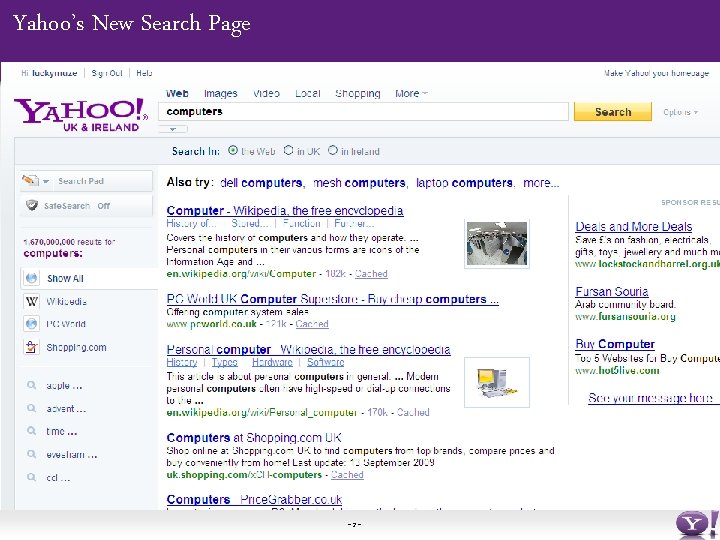Expand the search assist arrow under search box
This screenshot has height=540, width=720.
173,129
